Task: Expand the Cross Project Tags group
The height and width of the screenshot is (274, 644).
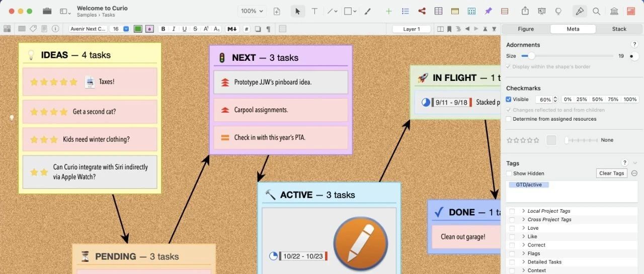Action: point(523,220)
